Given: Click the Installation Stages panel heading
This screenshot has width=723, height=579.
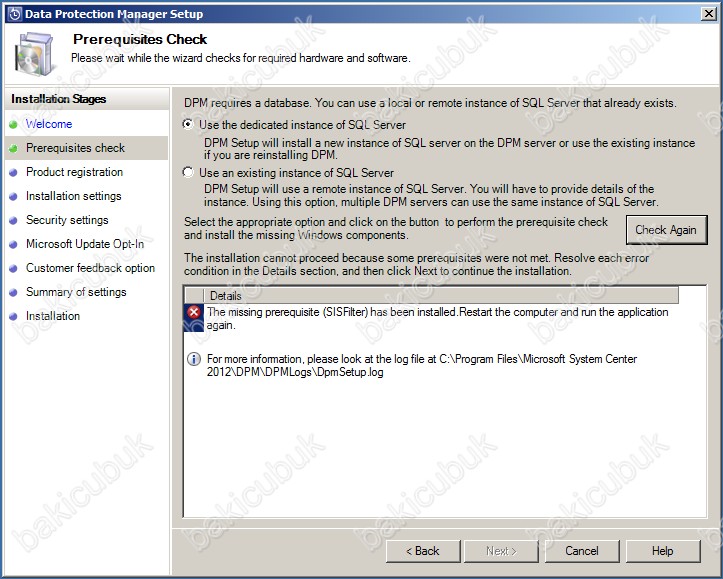Looking at the screenshot, I should (x=59, y=99).
